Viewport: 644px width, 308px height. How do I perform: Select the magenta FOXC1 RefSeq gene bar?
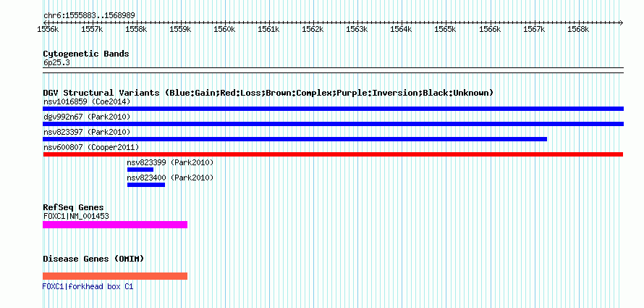[115, 225]
